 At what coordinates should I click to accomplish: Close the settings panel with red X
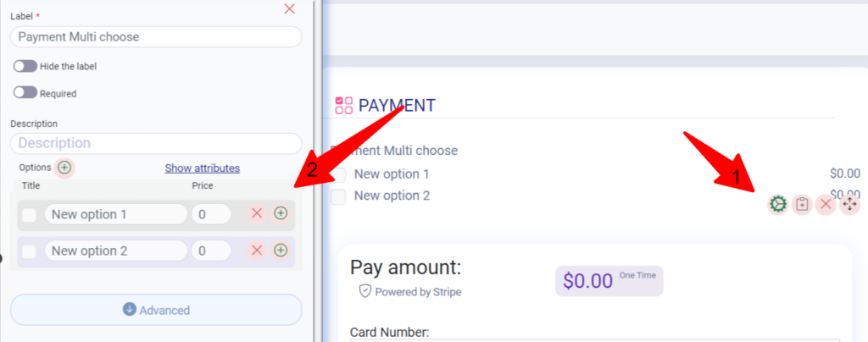(x=290, y=8)
